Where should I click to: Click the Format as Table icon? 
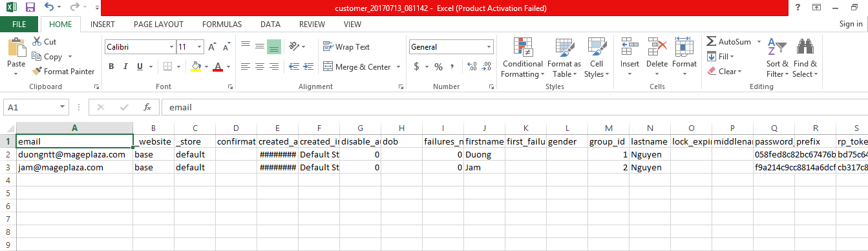(564, 48)
